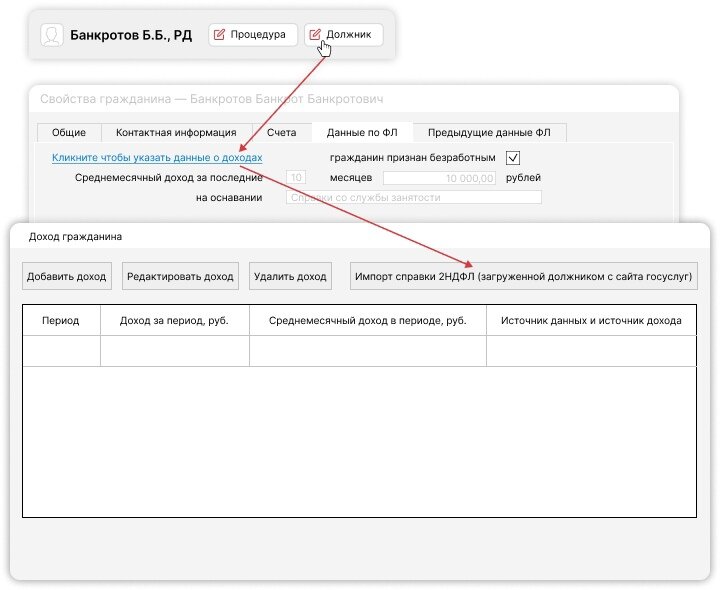Click the Доход за период, руб. header

(174, 320)
